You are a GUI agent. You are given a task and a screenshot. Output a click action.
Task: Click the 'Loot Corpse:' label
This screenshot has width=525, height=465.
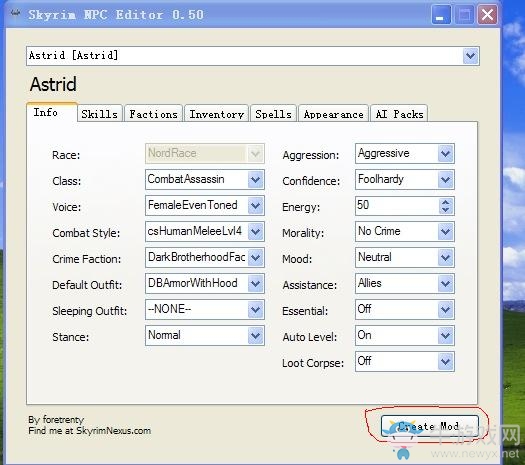point(313,363)
